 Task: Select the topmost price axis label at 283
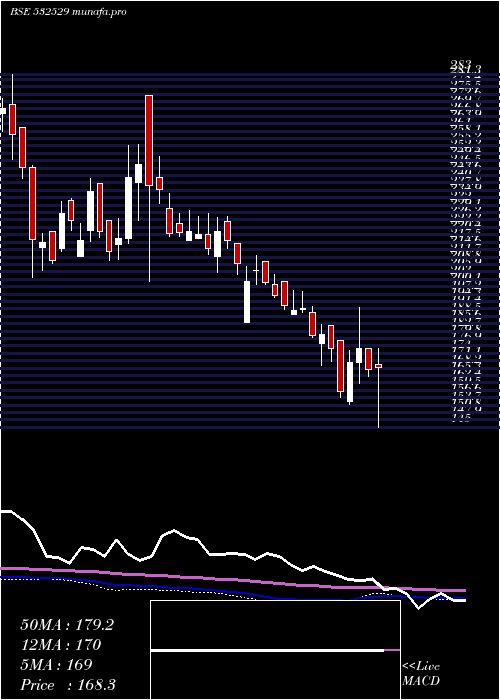tap(459, 66)
